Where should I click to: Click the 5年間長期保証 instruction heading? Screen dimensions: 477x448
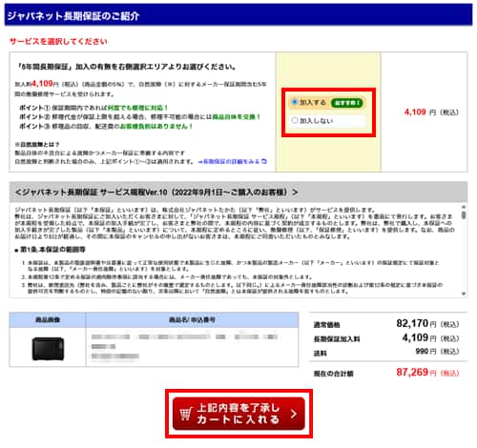click(x=127, y=67)
